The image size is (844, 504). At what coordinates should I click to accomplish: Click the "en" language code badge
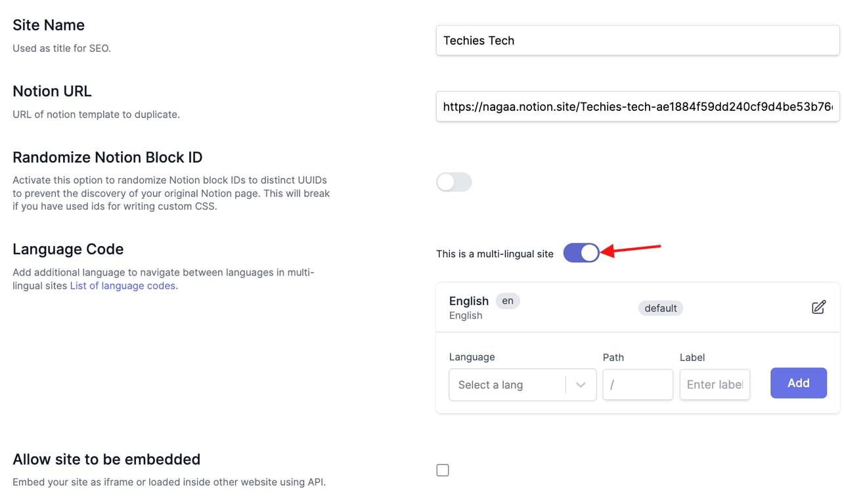tap(508, 301)
